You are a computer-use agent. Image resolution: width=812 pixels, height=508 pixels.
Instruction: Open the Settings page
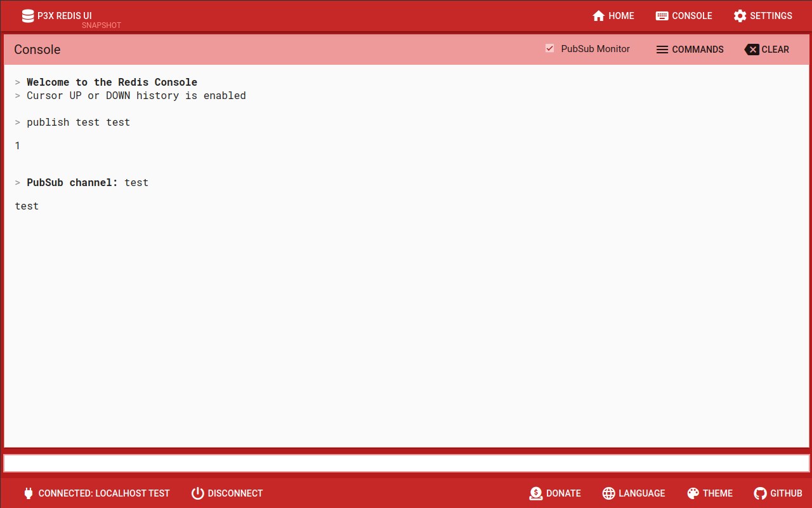tap(763, 16)
